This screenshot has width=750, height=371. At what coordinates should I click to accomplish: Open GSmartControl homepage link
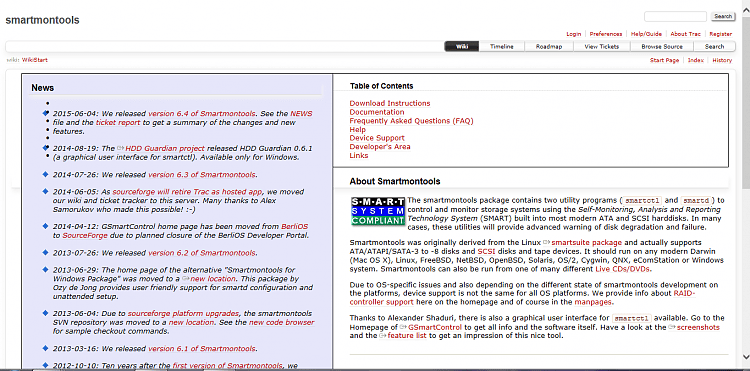click(x=435, y=327)
